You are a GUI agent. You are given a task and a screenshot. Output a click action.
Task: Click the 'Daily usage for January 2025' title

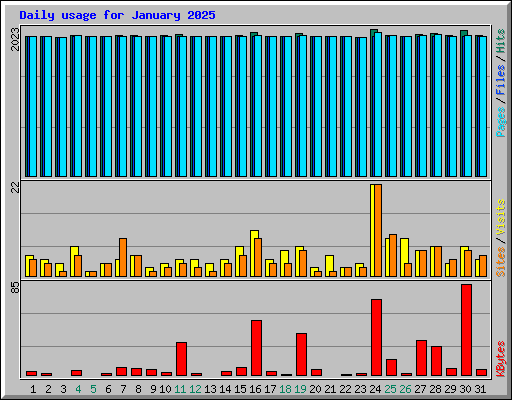click(x=117, y=15)
